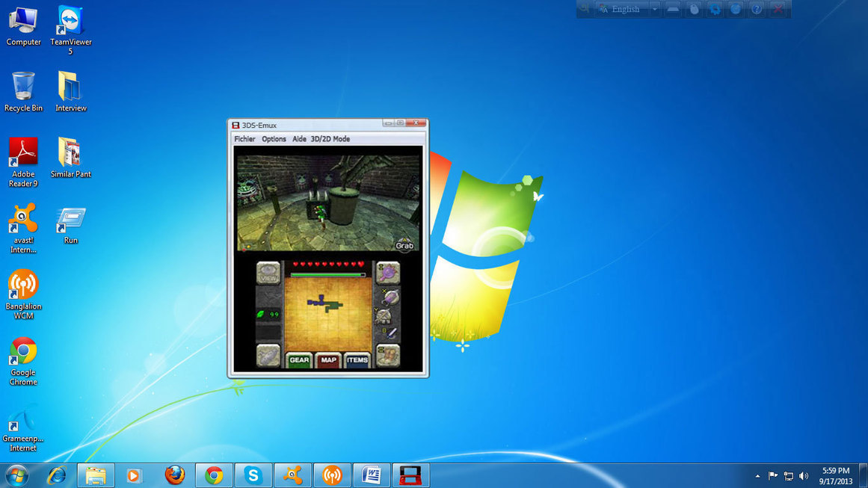The width and height of the screenshot is (868, 488).
Task: Switch to the MAP tab
Action: [x=328, y=360]
